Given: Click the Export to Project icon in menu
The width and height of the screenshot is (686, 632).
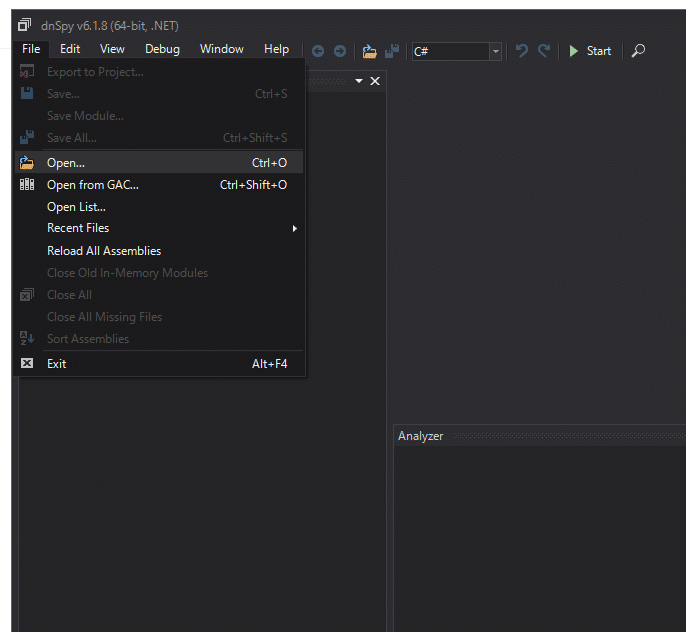Looking at the screenshot, I should (27, 71).
